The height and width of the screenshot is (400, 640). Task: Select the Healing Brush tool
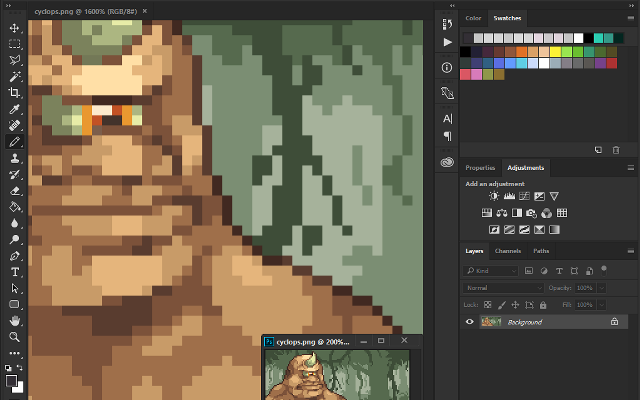pos(14,125)
